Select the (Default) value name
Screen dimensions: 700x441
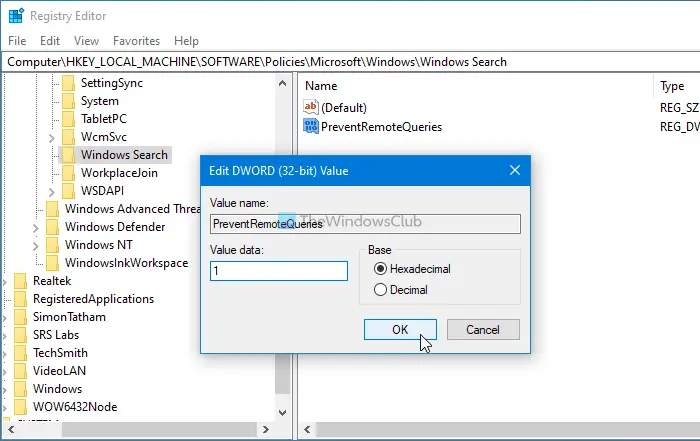point(344,108)
